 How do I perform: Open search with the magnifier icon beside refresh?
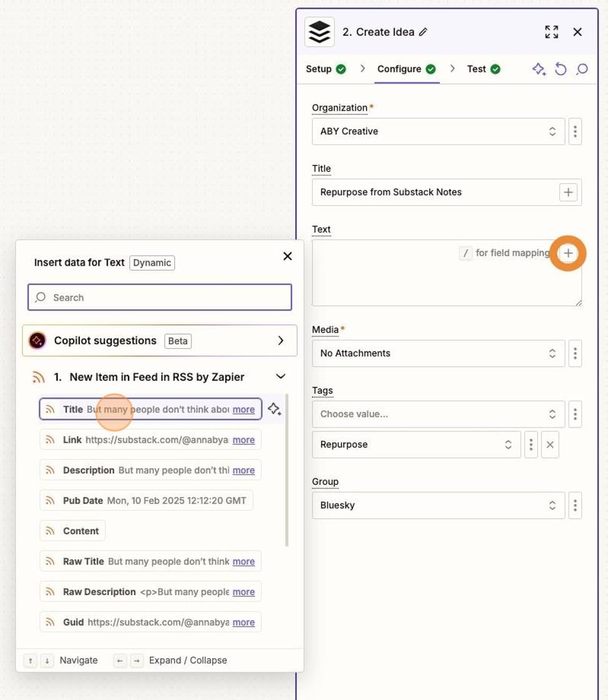point(581,69)
